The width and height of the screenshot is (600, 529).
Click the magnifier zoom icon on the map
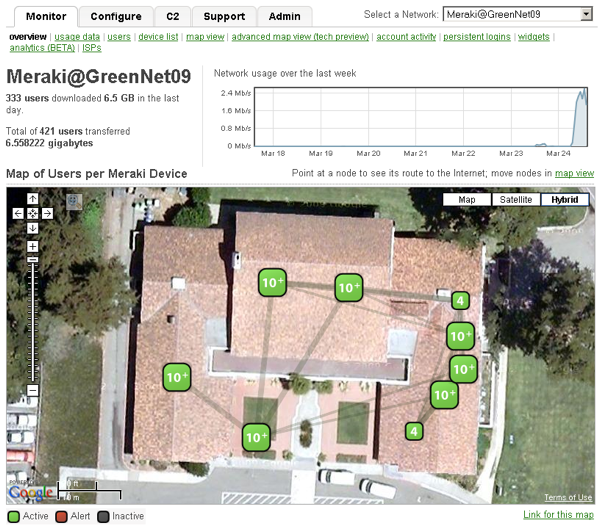click(74, 201)
